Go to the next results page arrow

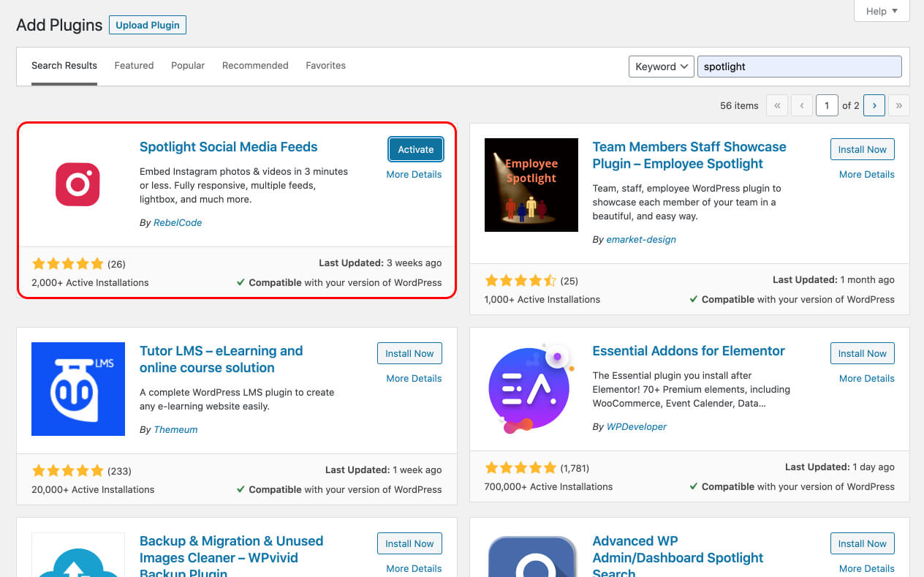[x=874, y=105]
